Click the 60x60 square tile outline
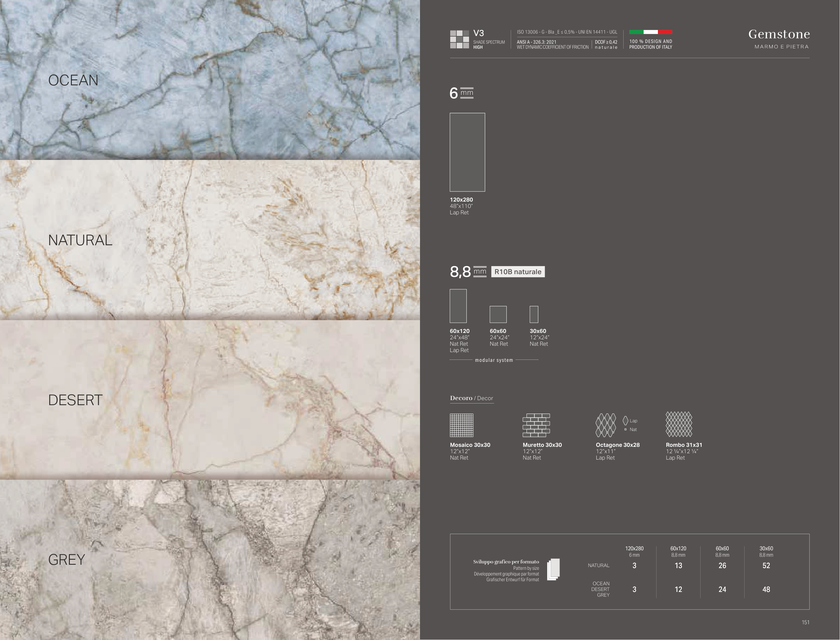Image resolution: width=840 pixels, height=640 pixels. 498,314
